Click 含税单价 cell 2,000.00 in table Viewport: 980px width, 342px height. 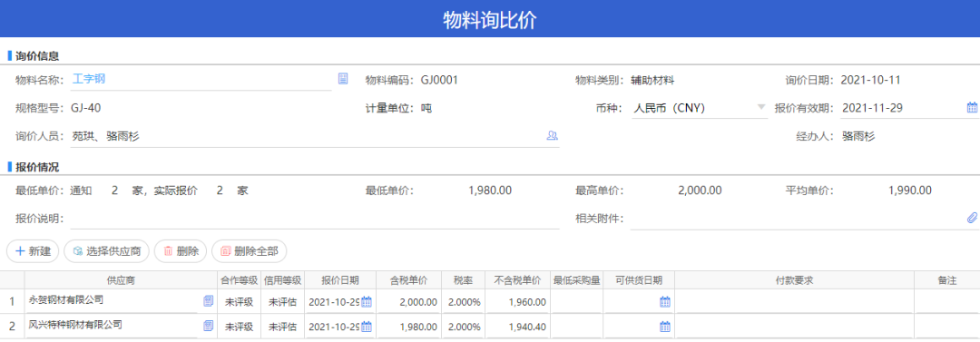click(x=409, y=302)
